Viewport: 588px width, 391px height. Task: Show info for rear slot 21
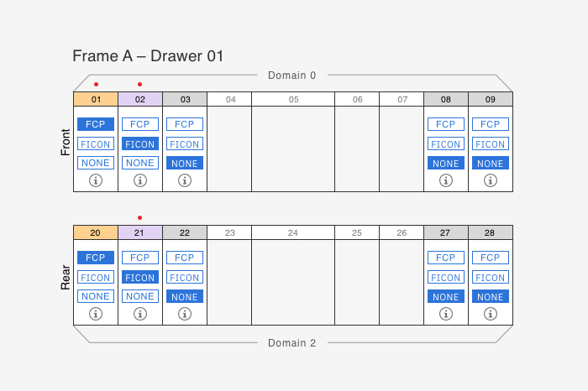pyautogui.click(x=140, y=314)
